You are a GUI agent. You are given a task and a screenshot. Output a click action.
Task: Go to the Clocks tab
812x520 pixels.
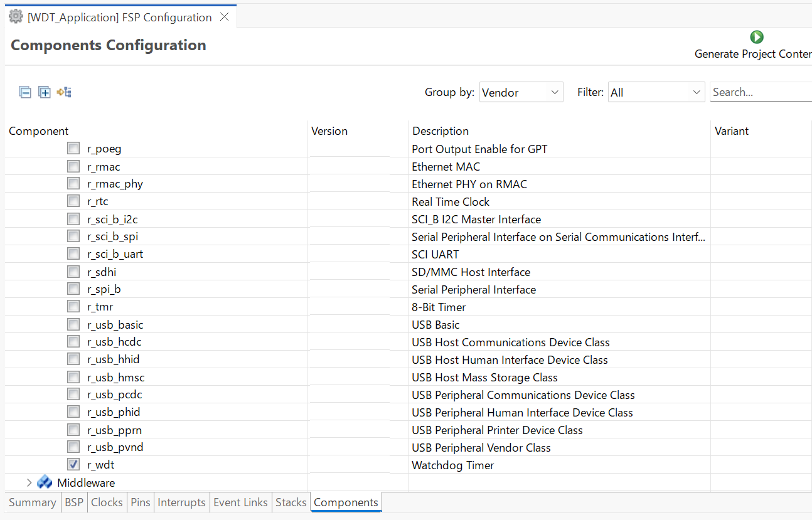[x=107, y=502]
